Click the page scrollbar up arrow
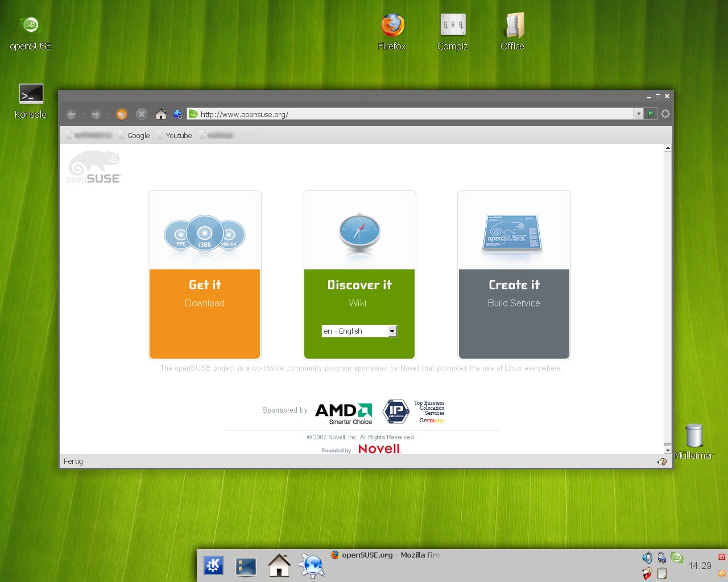 click(x=668, y=148)
